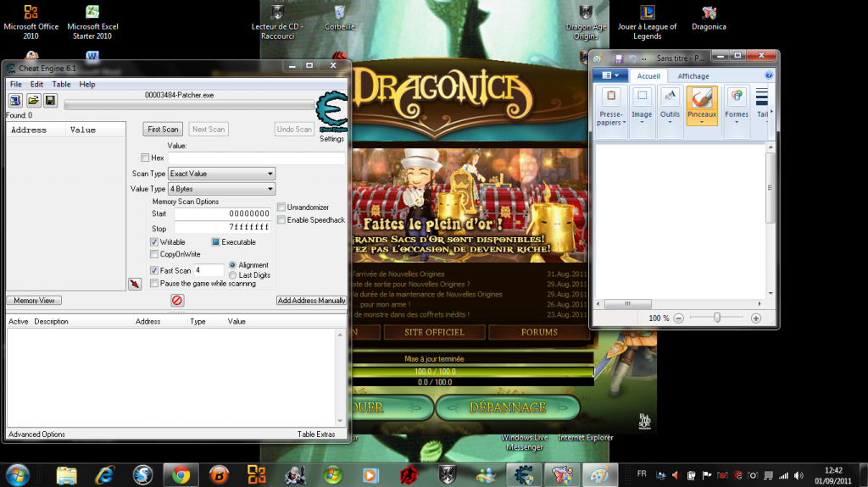Select the Alignment radio button

pos(232,265)
